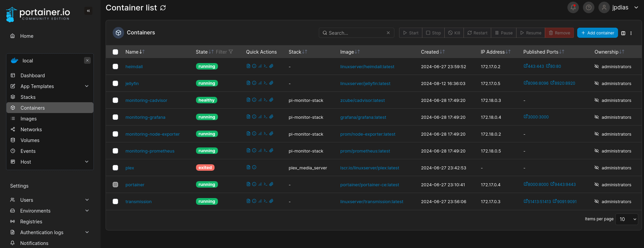
Task: Open the Items per page dropdown
Action: (626, 219)
